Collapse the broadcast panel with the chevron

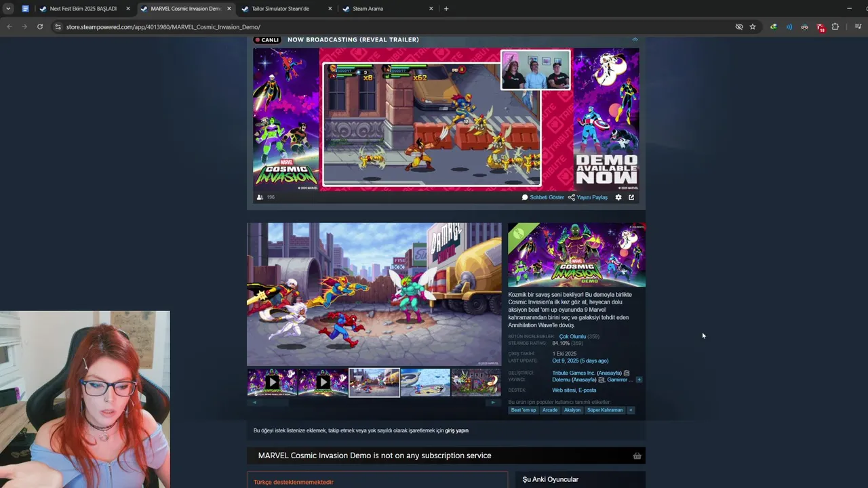pos(635,39)
